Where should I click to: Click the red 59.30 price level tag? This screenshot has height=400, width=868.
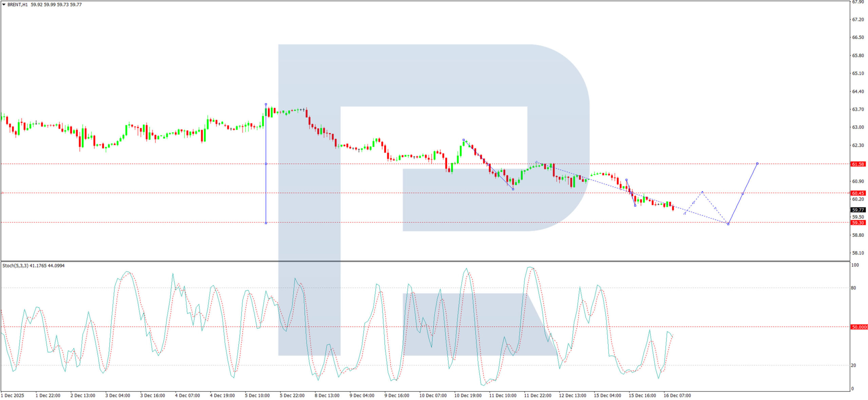point(858,223)
